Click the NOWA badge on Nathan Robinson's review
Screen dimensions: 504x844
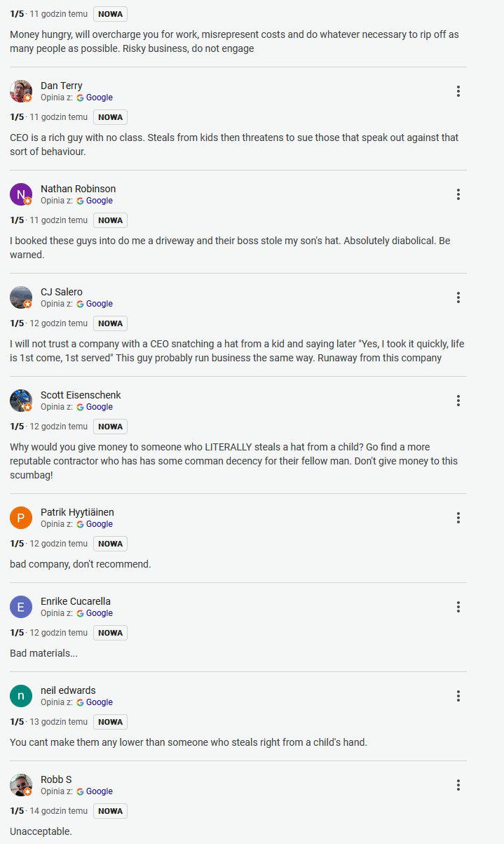(x=110, y=220)
